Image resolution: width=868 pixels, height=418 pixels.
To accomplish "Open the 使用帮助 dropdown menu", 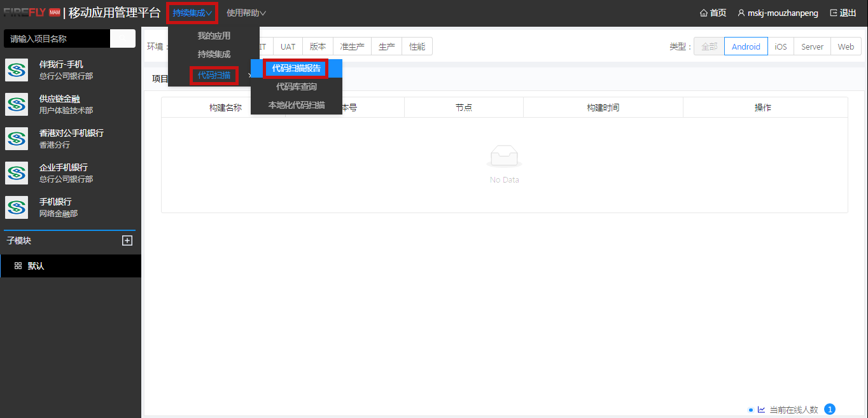I will [x=246, y=13].
